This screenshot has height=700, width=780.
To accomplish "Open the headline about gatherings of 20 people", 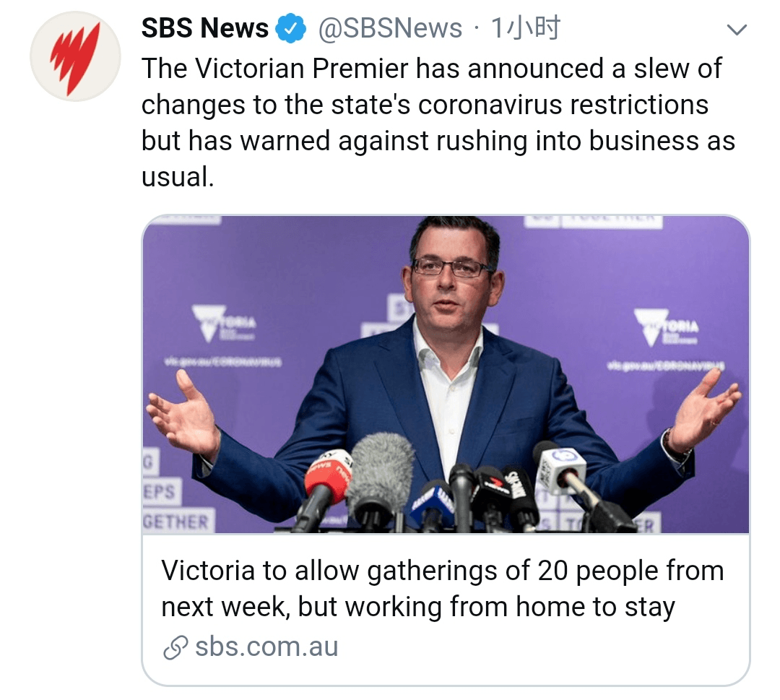I will [x=442, y=589].
